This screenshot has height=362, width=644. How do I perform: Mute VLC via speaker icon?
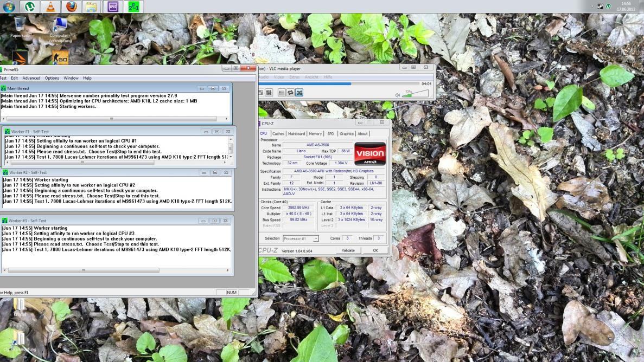pyautogui.click(x=398, y=95)
